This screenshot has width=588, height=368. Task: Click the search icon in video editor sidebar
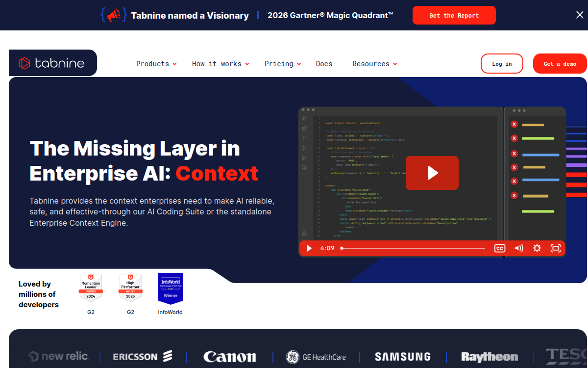[x=304, y=138]
